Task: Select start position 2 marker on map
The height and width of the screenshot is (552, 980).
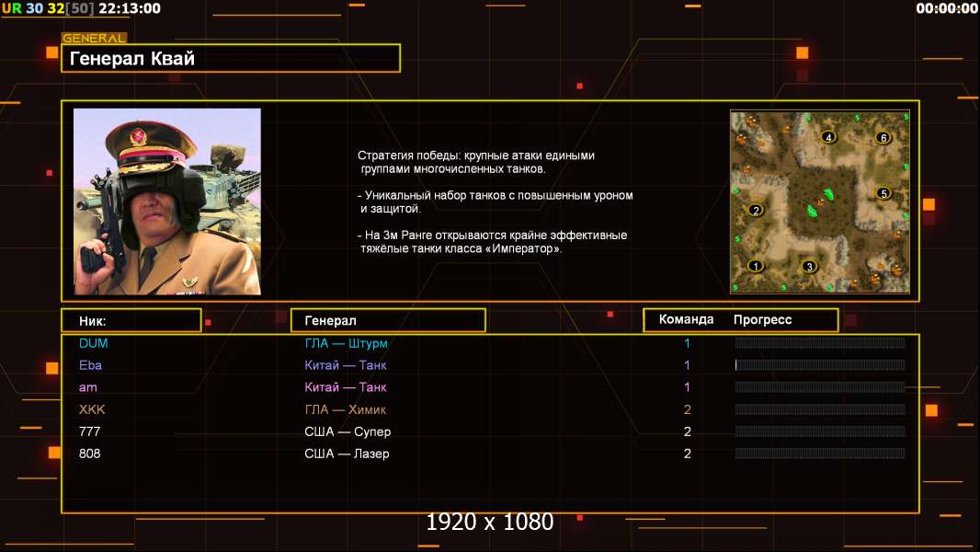Action: point(756,210)
